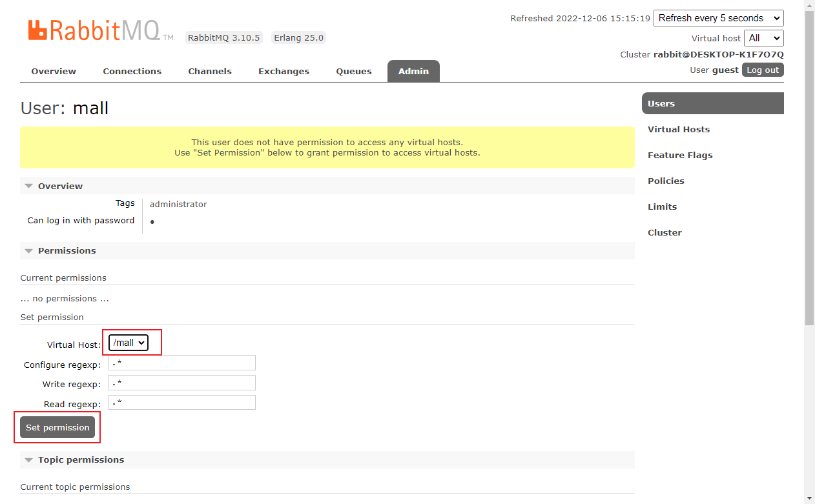Expand the Topic permissions section
815x504 pixels.
click(x=327, y=459)
